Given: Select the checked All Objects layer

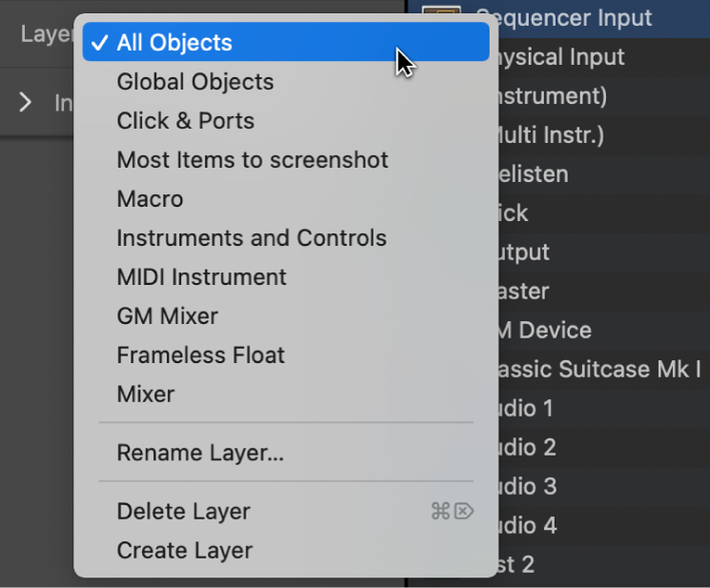Looking at the screenshot, I should 174,43.
